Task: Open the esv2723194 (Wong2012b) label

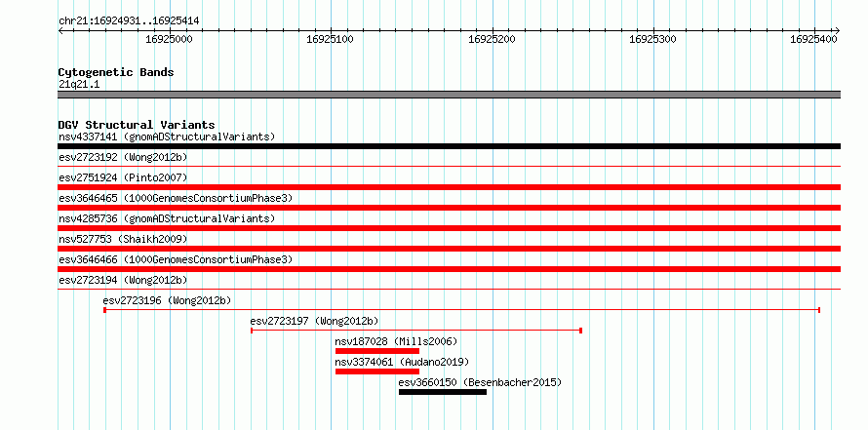Action: pos(123,280)
